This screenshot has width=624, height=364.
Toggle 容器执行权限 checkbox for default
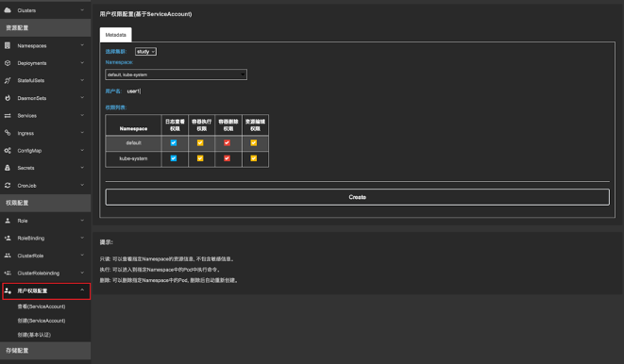[x=200, y=142]
